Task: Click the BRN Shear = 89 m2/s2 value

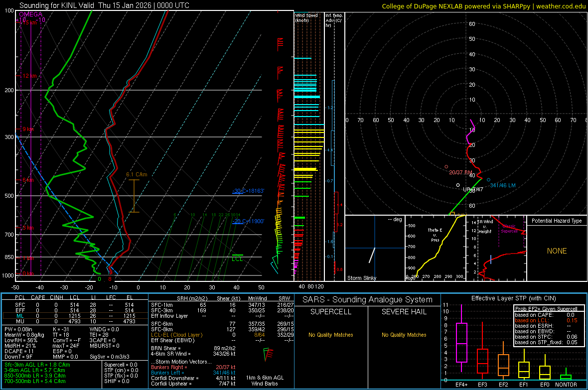Action: point(193,348)
